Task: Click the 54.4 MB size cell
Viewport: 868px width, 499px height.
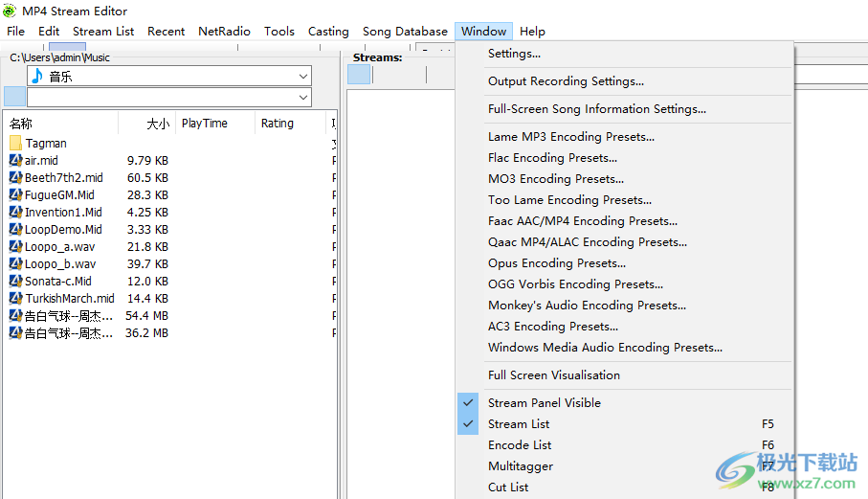Action: point(146,316)
